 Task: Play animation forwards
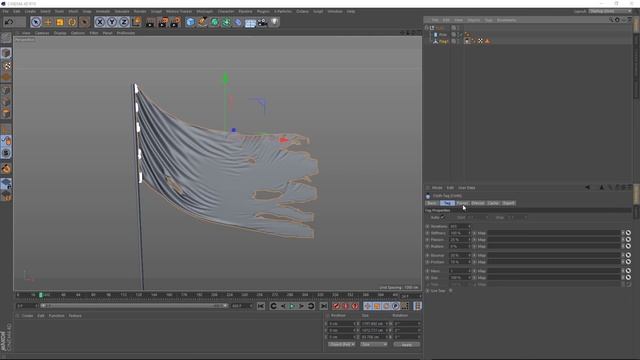pos(292,306)
